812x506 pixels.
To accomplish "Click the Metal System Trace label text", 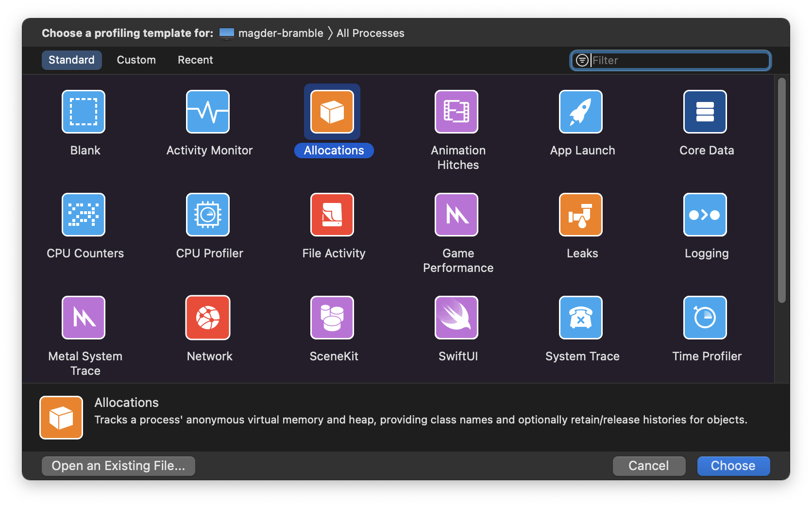I will coord(85,364).
